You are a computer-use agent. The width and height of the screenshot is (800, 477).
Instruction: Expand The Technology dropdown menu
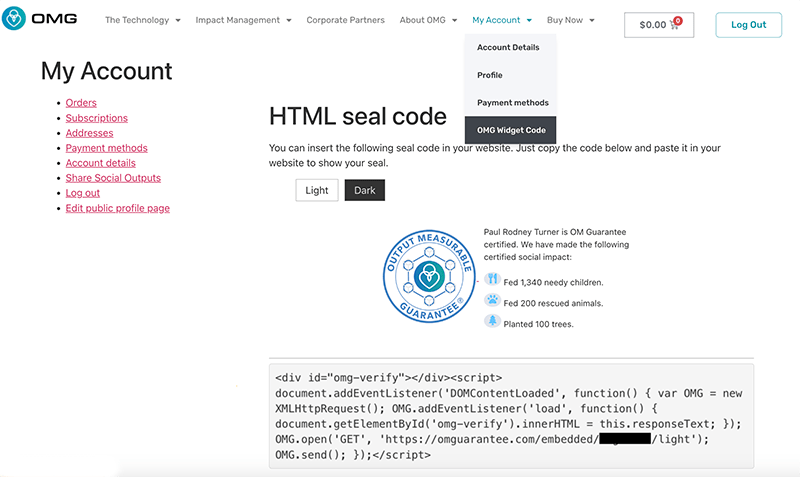coord(143,20)
